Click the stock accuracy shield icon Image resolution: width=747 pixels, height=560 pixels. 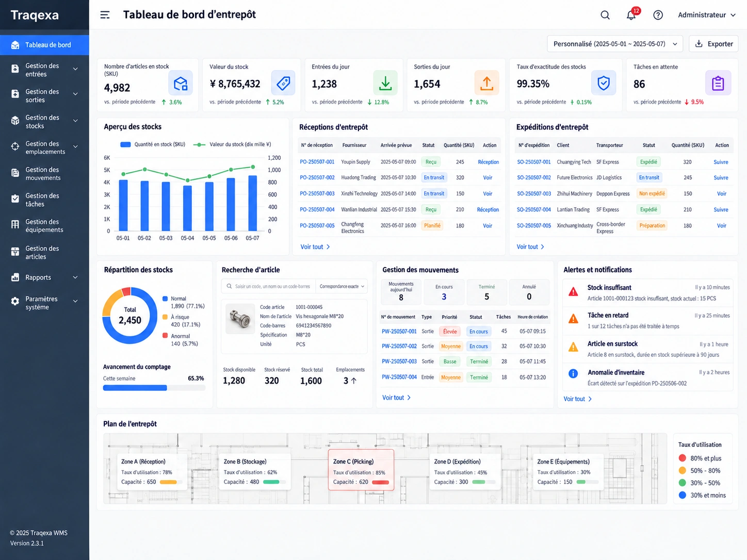click(604, 83)
